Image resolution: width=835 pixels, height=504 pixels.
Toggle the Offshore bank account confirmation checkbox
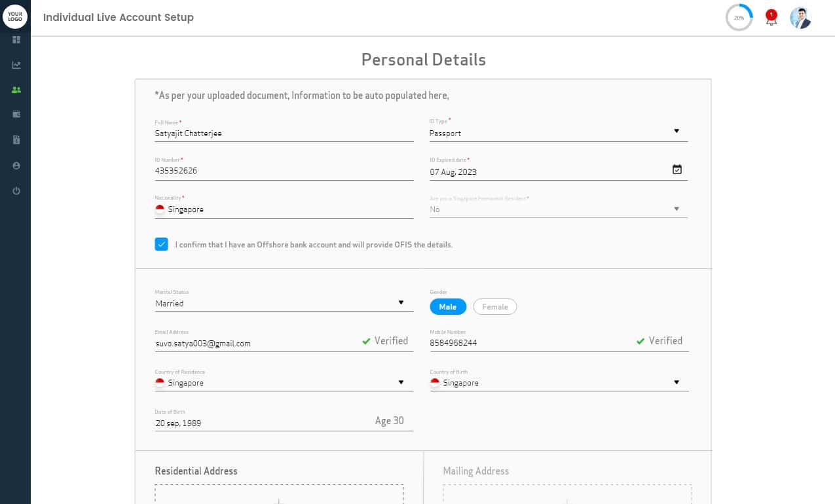161,244
